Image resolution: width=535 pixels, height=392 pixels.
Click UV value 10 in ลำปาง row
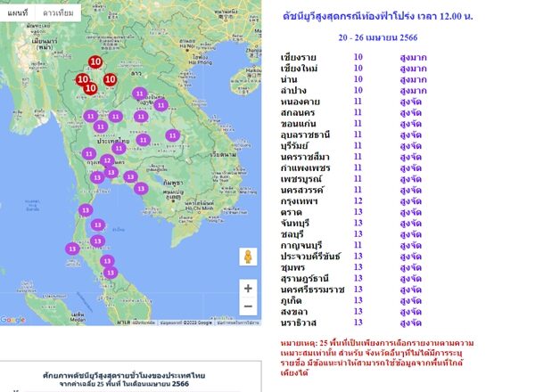pos(358,90)
